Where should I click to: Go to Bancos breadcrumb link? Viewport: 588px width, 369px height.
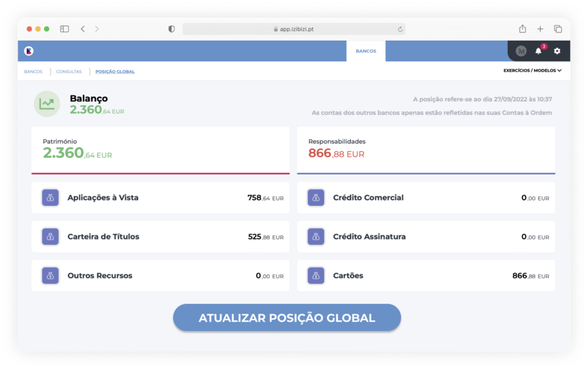[x=33, y=72]
